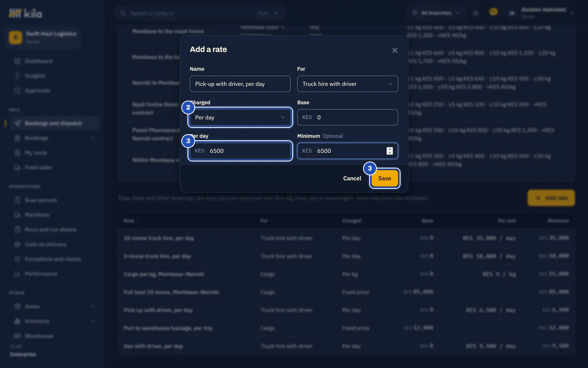Focus the Search or jump to box
Viewport: 588px width, 368px height.
[x=200, y=13]
